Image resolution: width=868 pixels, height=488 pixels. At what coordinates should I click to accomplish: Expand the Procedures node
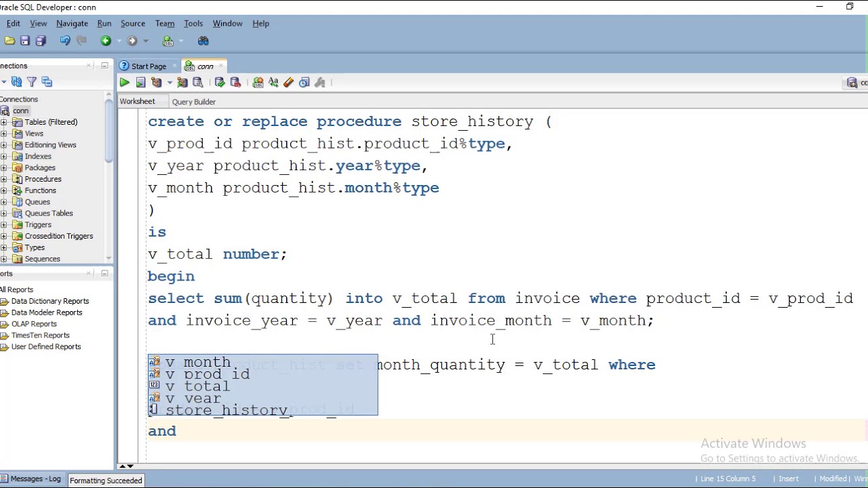point(4,179)
